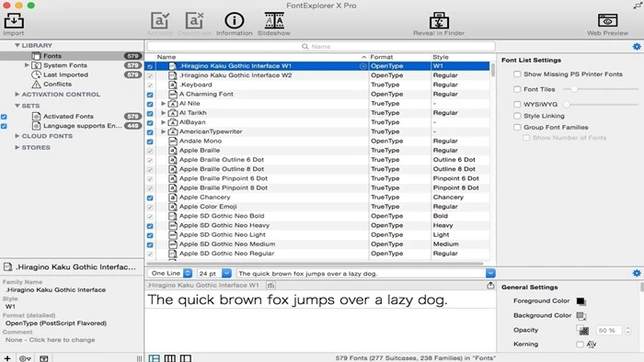Open the One Line preview mode dropdown
This screenshot has width=644, height=362.
coord(170,273)
